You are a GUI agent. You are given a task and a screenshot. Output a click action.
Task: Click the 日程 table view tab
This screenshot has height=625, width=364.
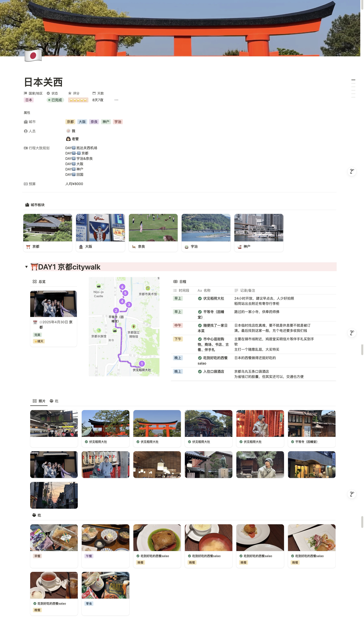coord(180,282)
